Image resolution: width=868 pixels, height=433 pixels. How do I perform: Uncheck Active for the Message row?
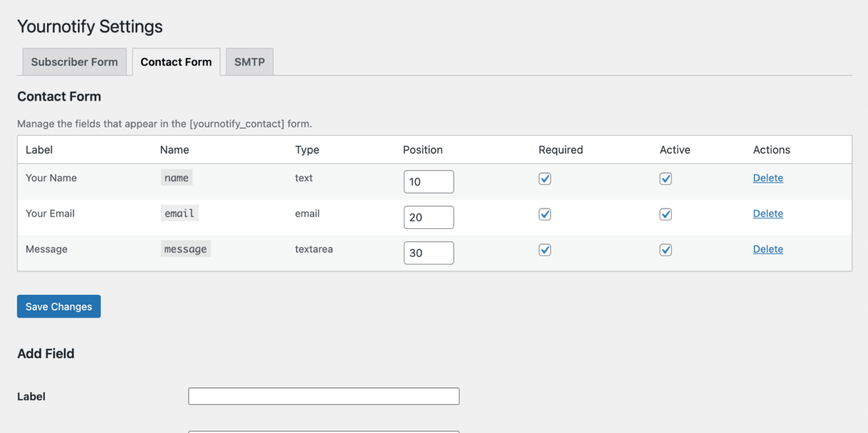pyautogui.click(x=665, y=250)
